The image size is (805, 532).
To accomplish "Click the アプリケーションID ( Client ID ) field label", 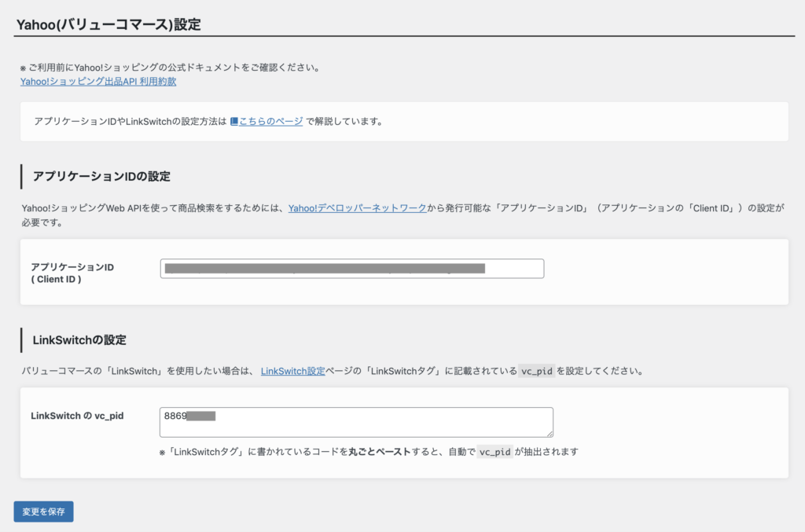I will (x=72, y=273).
